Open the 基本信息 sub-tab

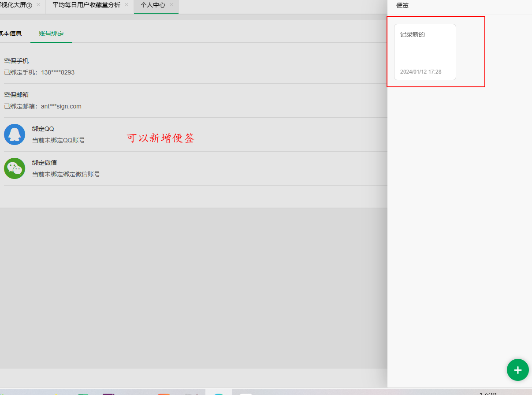pos(11,34)
